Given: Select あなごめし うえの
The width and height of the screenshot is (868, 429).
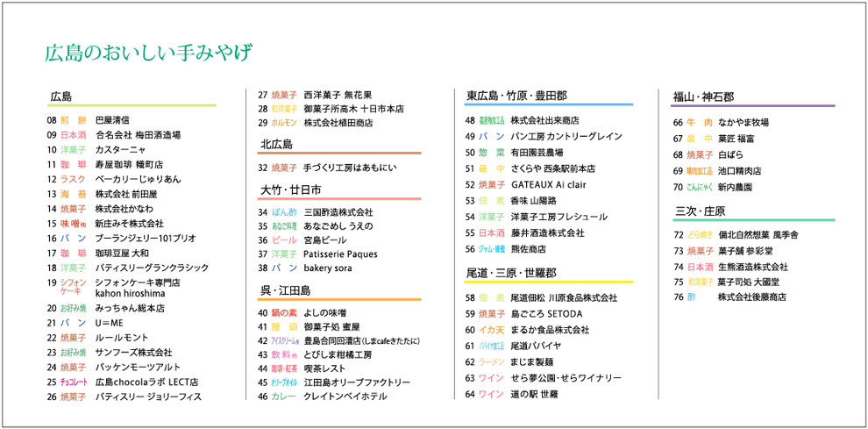Looking at the screenshot, I should [338, 226].
